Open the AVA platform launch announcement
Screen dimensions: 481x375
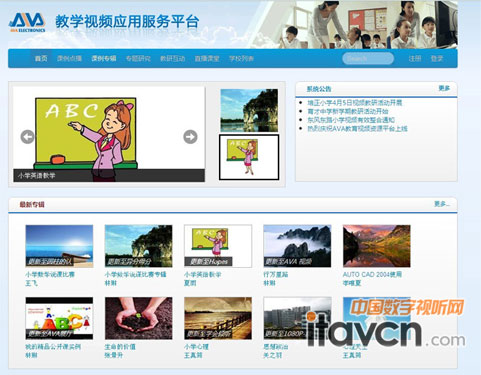[357, 129]
